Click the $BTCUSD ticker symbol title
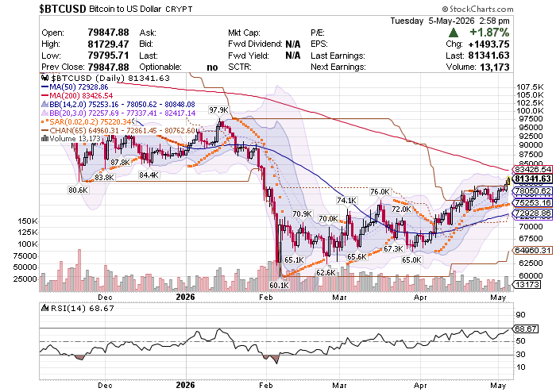Screen dimensions: 556x392 (63, 10)
